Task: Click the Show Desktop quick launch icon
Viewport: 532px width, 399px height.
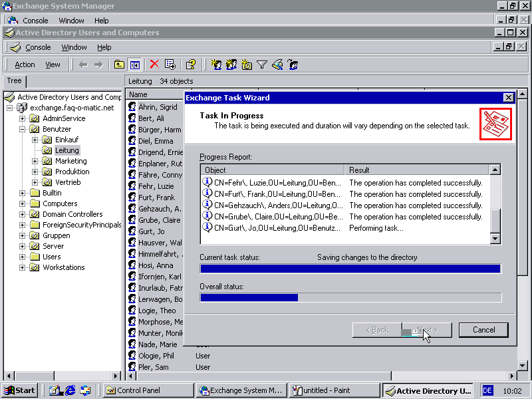Action: [55, 390]
